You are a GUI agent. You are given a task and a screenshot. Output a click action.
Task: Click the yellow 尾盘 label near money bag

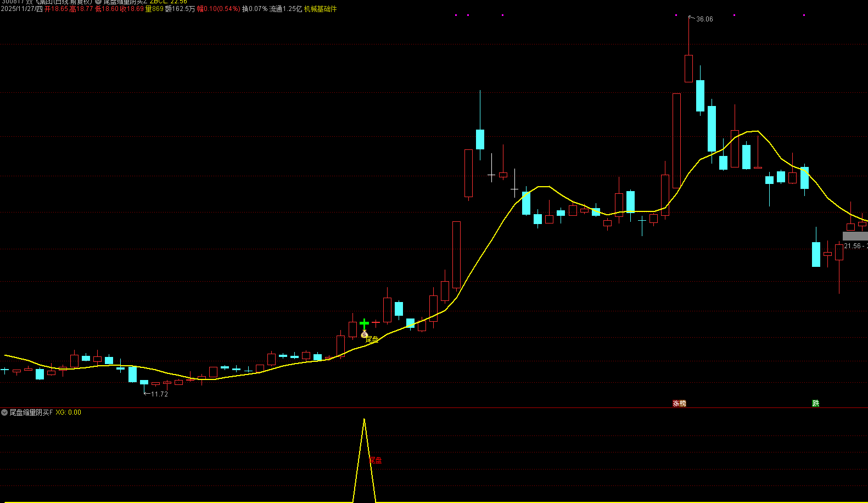point(372,340)
